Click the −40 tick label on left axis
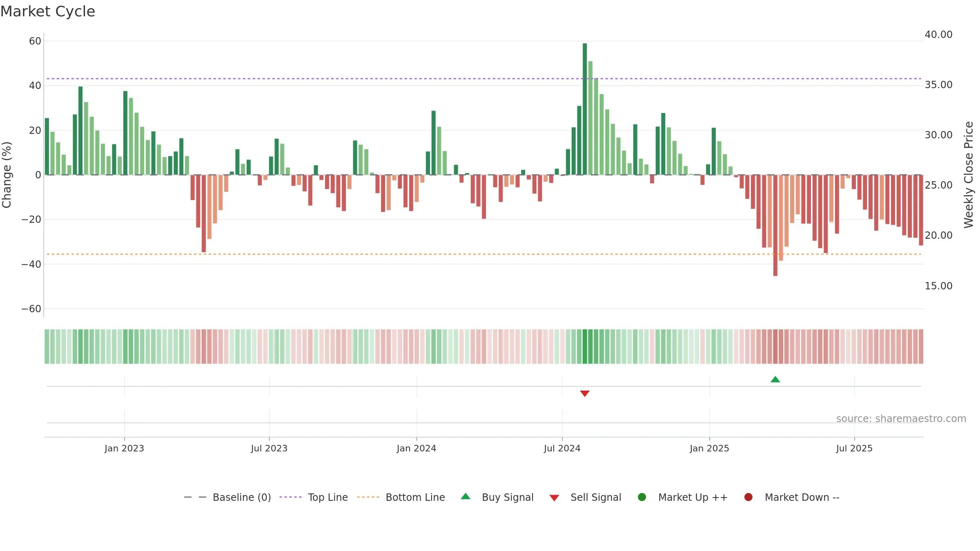 [x=31, y=264]
